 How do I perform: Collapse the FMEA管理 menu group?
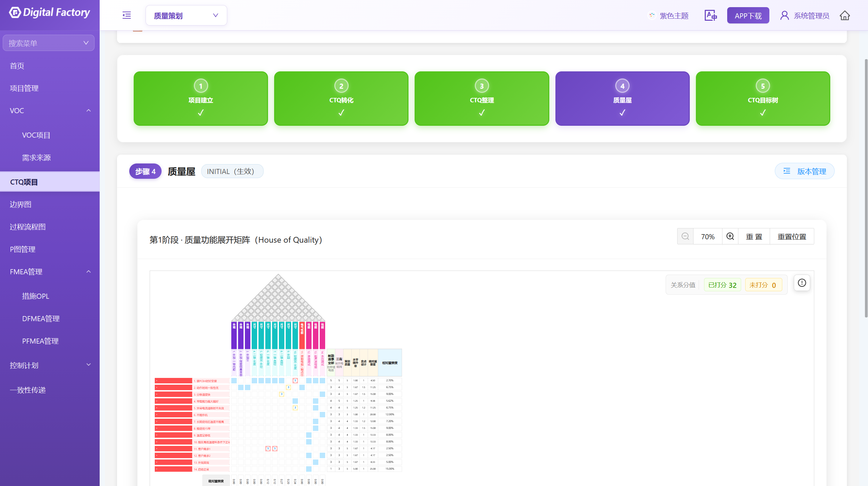click(x=50, y=272)
